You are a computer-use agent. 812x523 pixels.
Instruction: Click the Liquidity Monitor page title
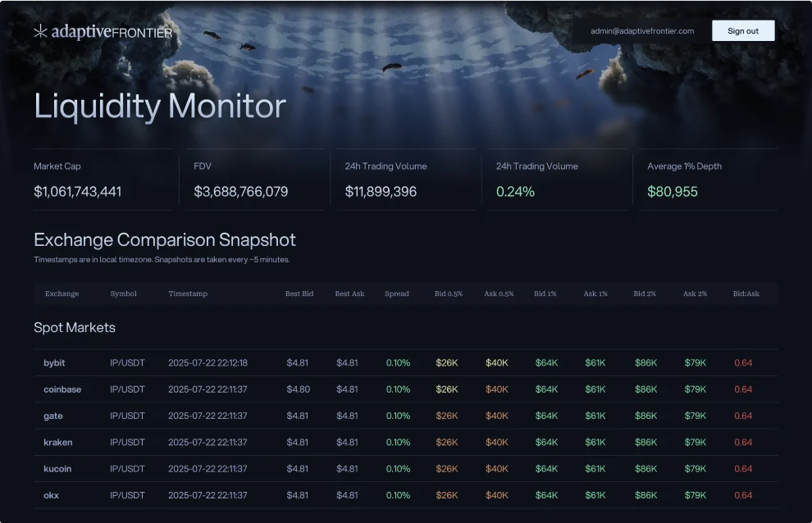(160, 107)
